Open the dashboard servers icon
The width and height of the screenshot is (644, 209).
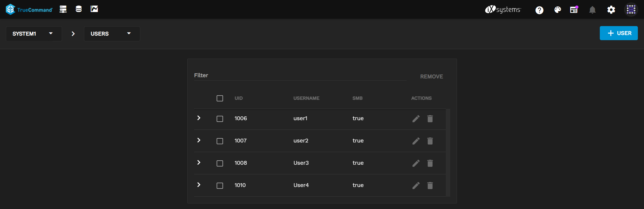(x=63, y=9)
